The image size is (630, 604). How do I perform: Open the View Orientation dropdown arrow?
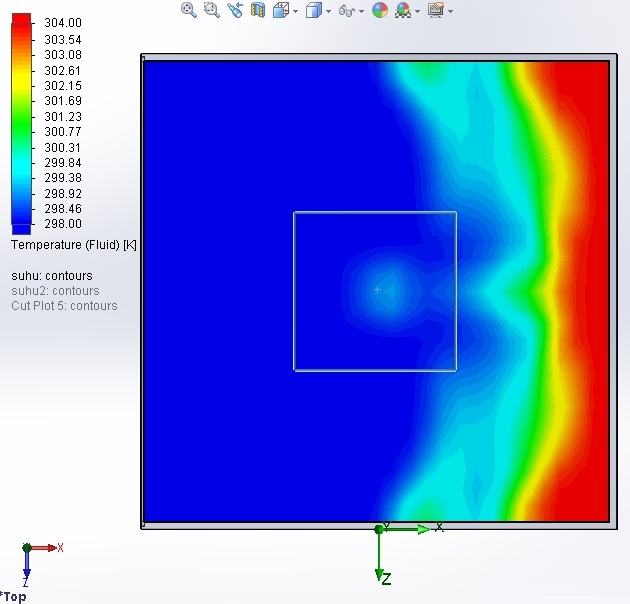(x=296, y=11)
